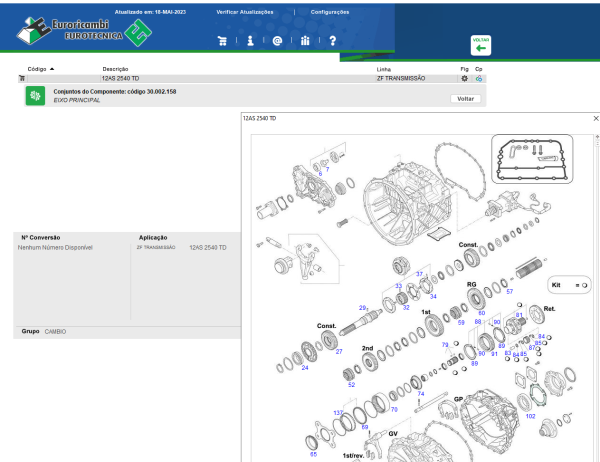
Task: Click part number 32 in diagram
Action: pyautogui.click(x=406, y=307)
